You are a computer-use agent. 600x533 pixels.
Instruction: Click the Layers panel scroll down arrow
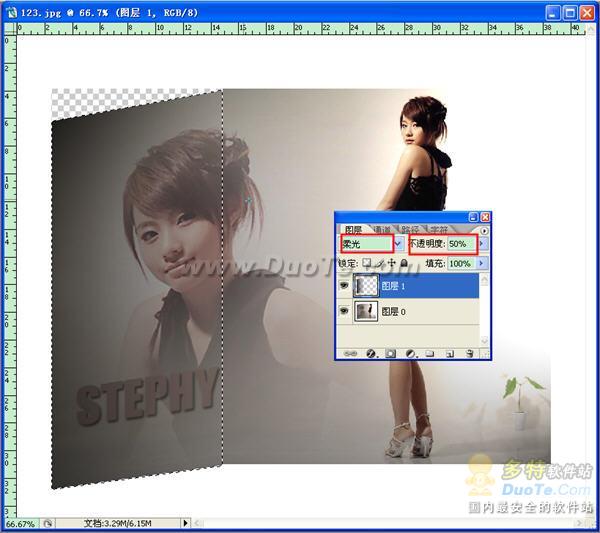pyautogui.click(x=484, y=340)
